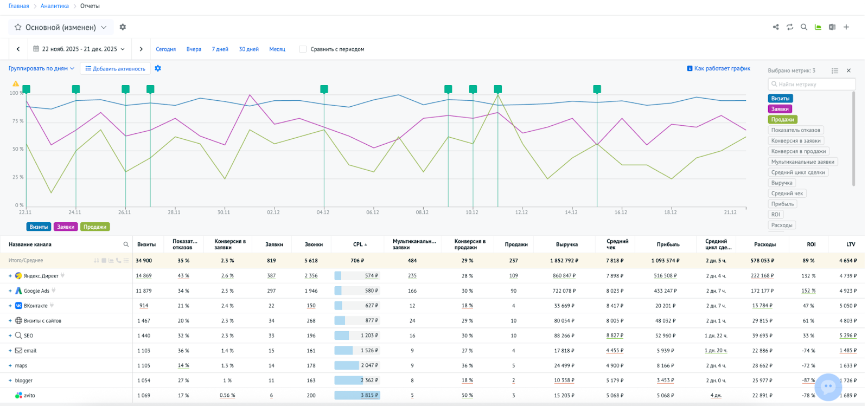Viewport: 868px width, 406px height.
Task: Open the Основной (изменен) report dropdown
Action: click(x=61, y=27)
